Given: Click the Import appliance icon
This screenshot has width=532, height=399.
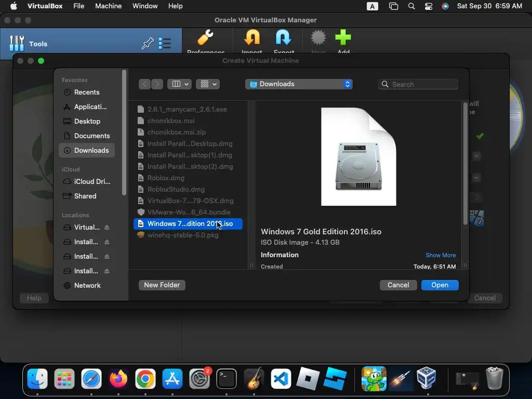Looking at the screenshot, I should click(252, 37).
